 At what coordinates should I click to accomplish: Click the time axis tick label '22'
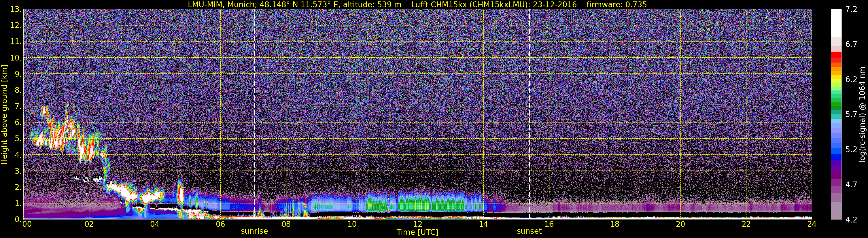pos(746,224)
